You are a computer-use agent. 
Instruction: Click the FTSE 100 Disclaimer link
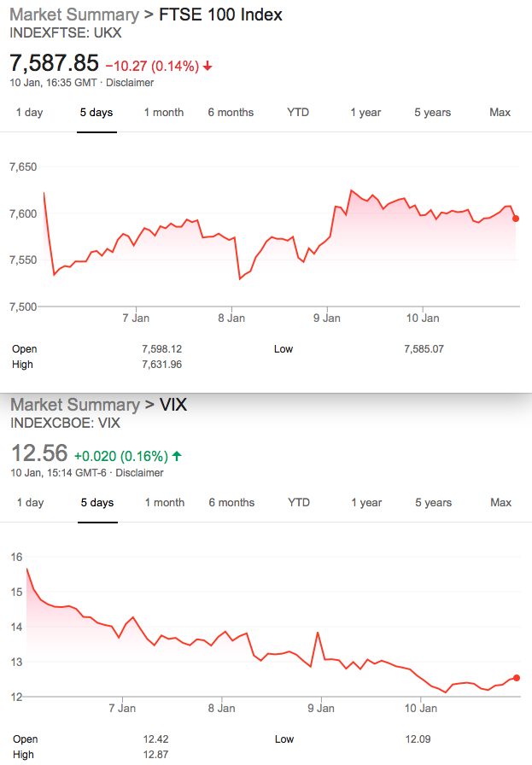pyautogui.click(x=130, y=83)
